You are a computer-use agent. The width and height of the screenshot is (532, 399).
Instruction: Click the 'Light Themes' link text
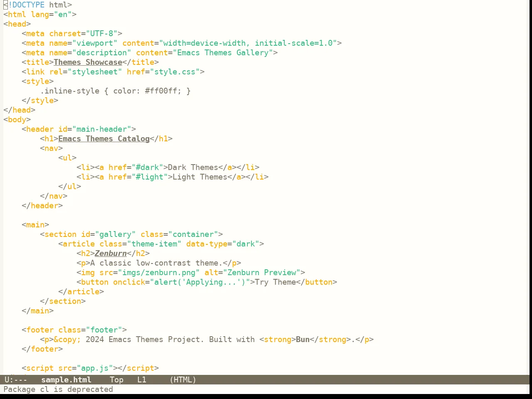pyautogui.click(x=200, y=177)
